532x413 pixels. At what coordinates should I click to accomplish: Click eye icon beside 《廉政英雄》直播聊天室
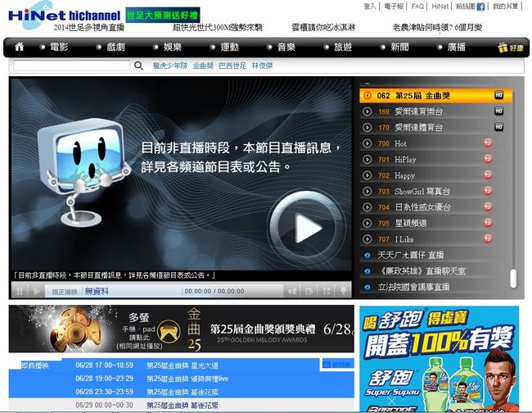point(367,271)
